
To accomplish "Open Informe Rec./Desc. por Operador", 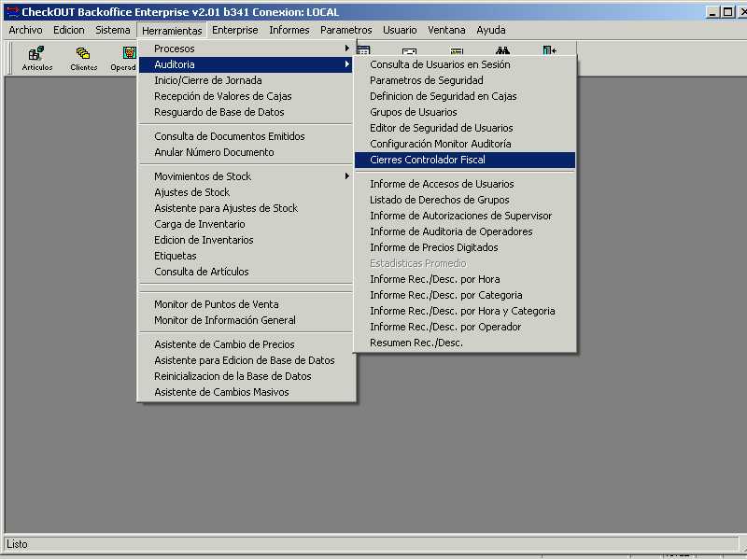I will 465,327.
